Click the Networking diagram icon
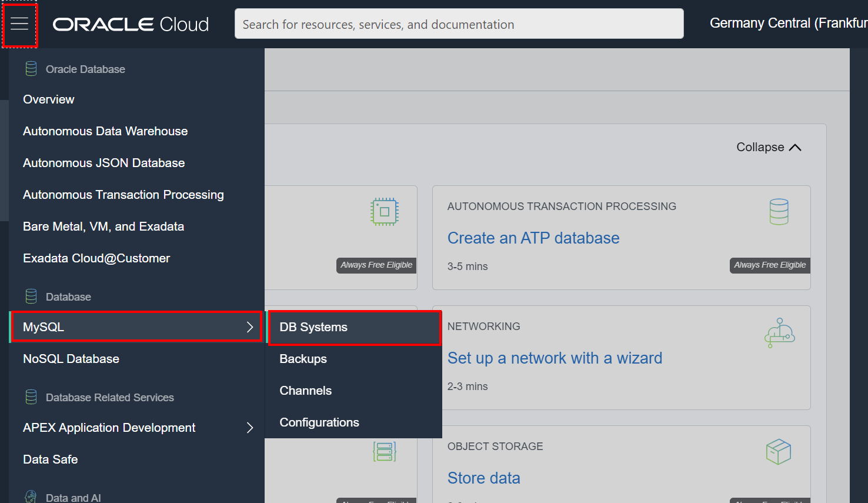This screenshot has width=868, height=503. tap(779, 332)
